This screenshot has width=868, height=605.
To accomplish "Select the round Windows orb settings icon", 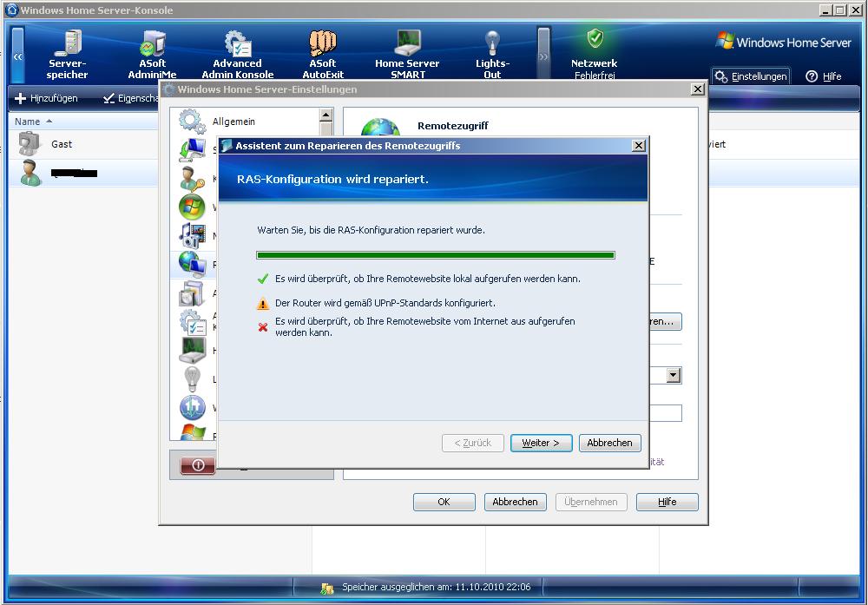I will pos(192,207).
